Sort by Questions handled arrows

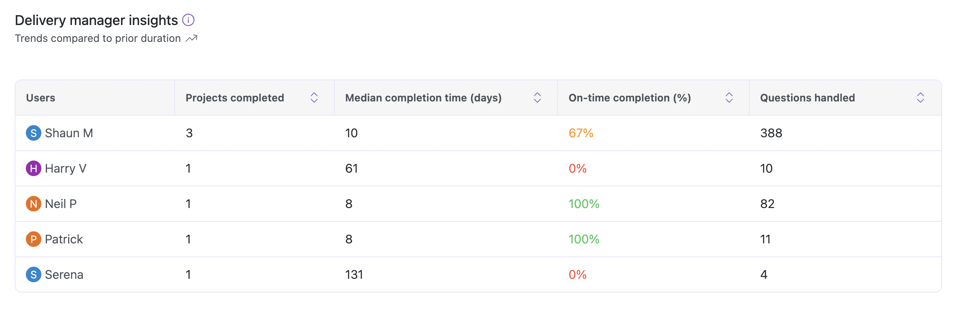[x=921, y=98]
